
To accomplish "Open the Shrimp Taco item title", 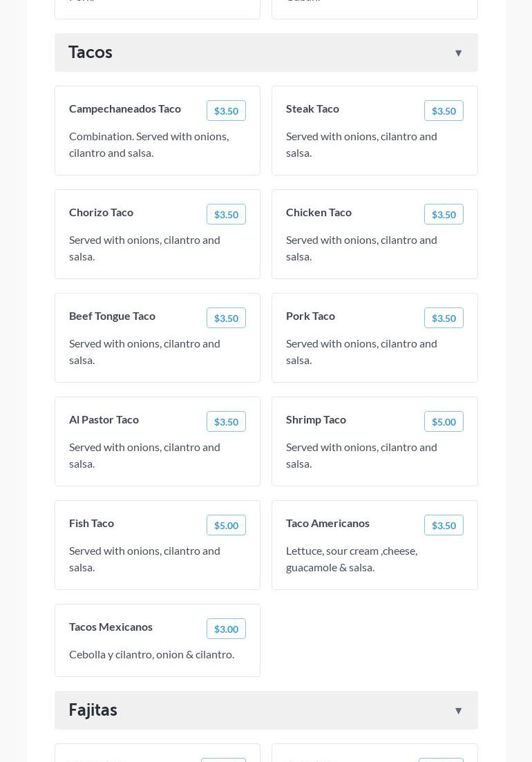I will click(x=316, y=419).
